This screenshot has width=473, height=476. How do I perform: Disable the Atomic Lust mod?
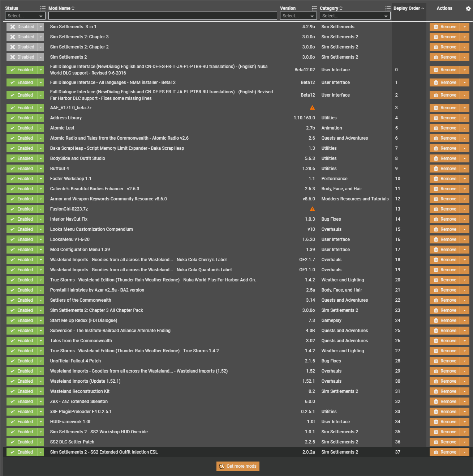coord(22,128)
